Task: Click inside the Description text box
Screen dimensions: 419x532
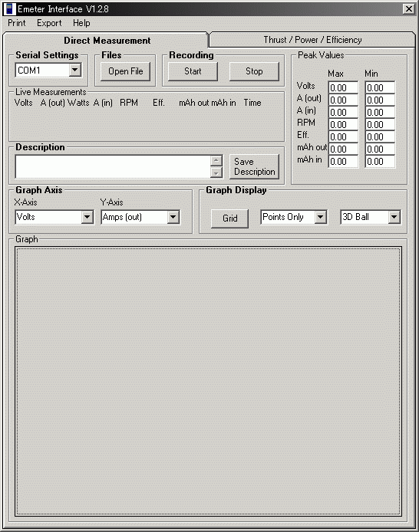Action: point(113,166)
